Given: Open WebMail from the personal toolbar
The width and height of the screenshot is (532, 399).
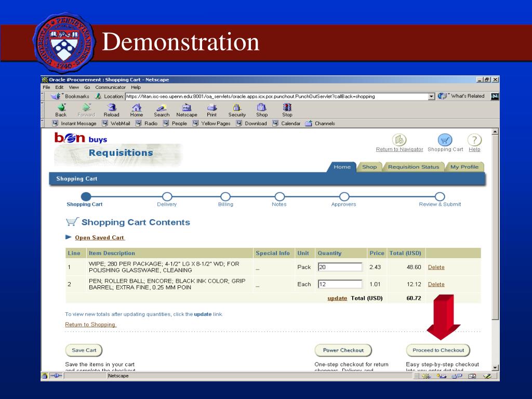Looking at the screenshot, I should point(116,124).
